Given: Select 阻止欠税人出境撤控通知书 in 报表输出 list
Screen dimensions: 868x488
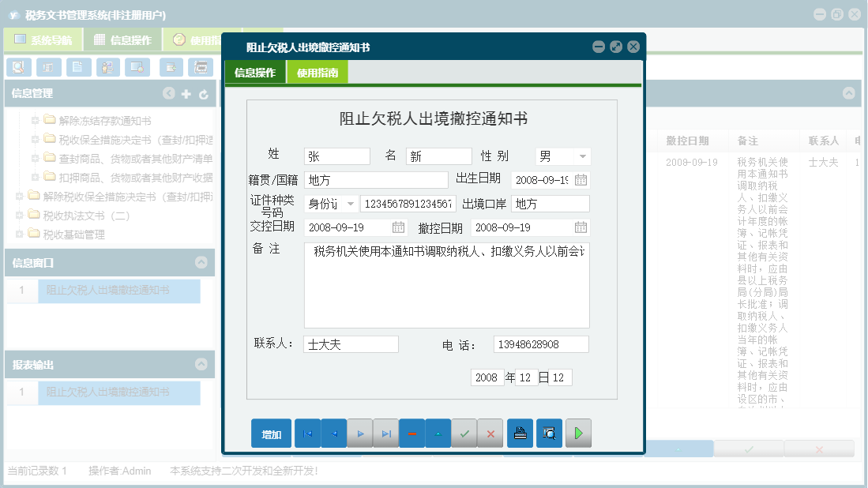Looking at the screenshot, I should click(118, 392).
